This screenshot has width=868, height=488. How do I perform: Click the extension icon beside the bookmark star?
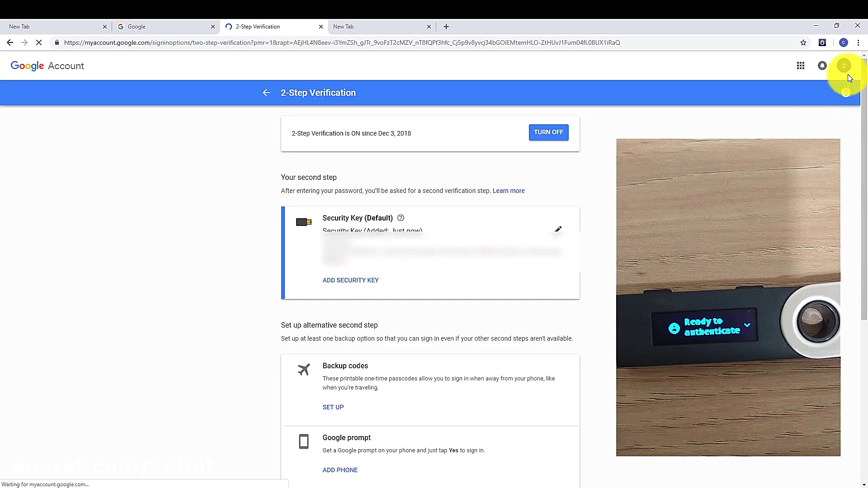822,42
